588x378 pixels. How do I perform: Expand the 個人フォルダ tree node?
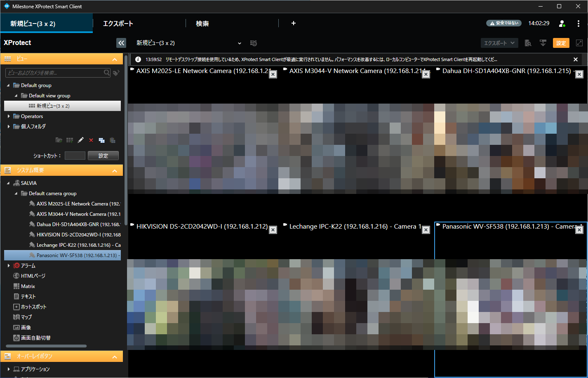click(8, 127)
